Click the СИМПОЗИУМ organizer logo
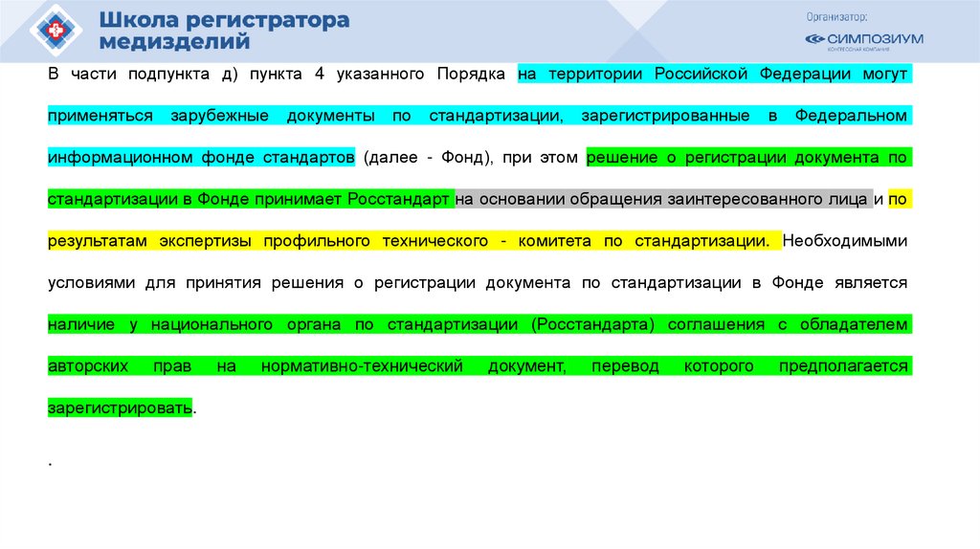 [864, 41]
